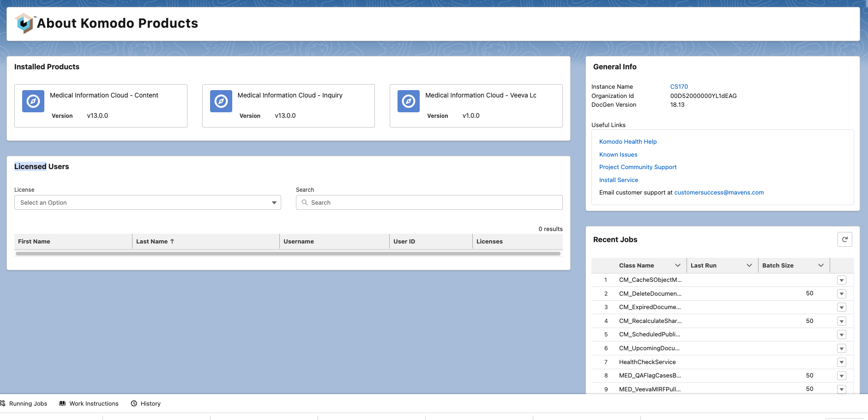Refresh the Recent Jobs list
Screen dimensions: 868x420
point(844,239)
